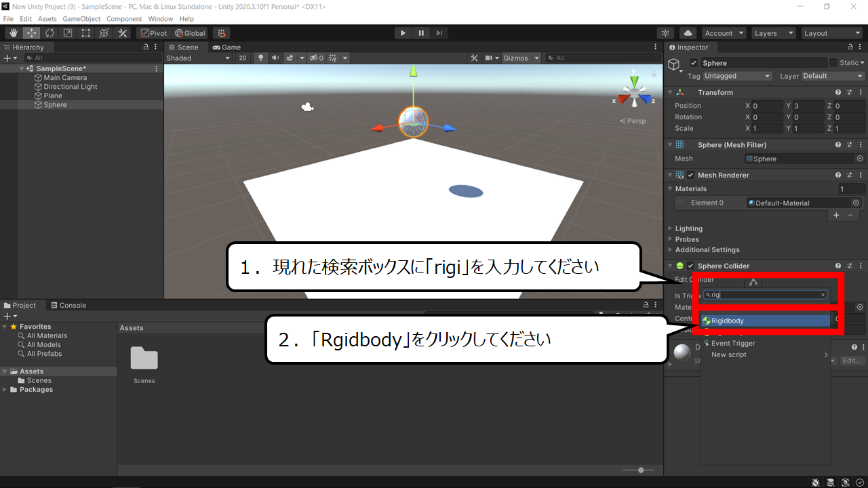
Task: Switch to the Console tab
Action: 68,305
